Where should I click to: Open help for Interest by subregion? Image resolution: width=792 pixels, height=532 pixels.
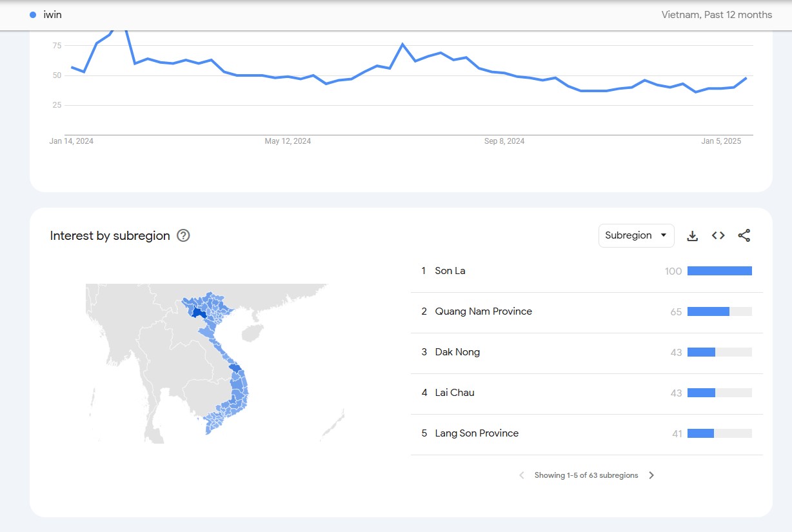[183, 235]
